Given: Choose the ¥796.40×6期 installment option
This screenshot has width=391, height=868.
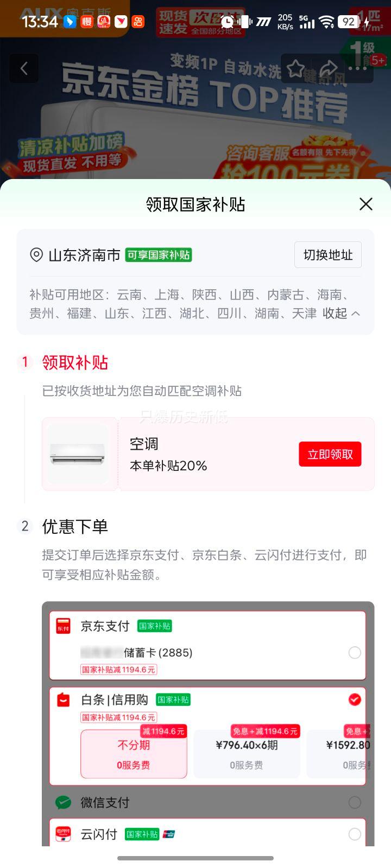Looking at the screenshot, I should (247, 754).
